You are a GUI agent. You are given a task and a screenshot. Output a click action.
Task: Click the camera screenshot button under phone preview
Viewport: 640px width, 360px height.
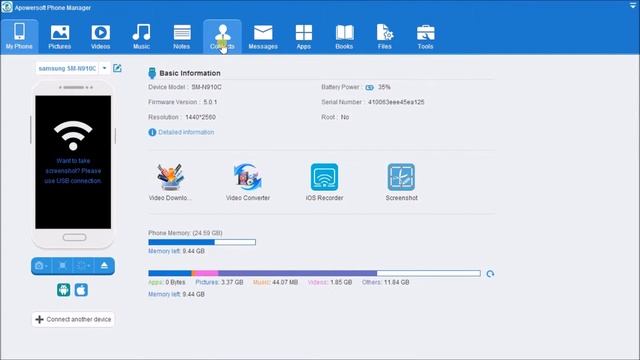41,266
